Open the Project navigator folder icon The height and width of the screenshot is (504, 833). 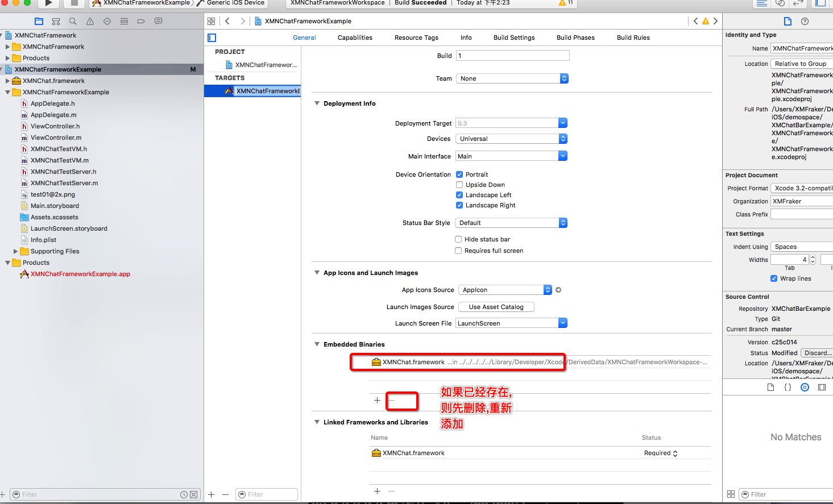(x=39, y=21)
